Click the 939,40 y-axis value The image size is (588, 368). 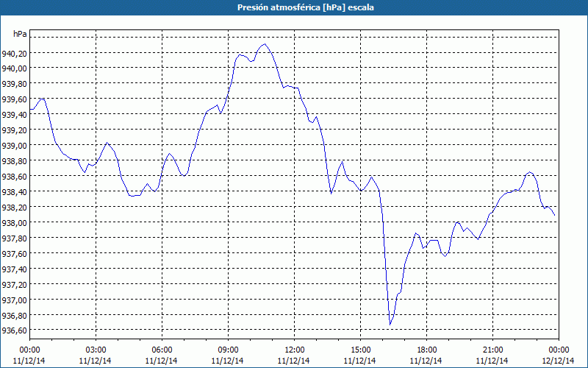(x=14, y=115)
